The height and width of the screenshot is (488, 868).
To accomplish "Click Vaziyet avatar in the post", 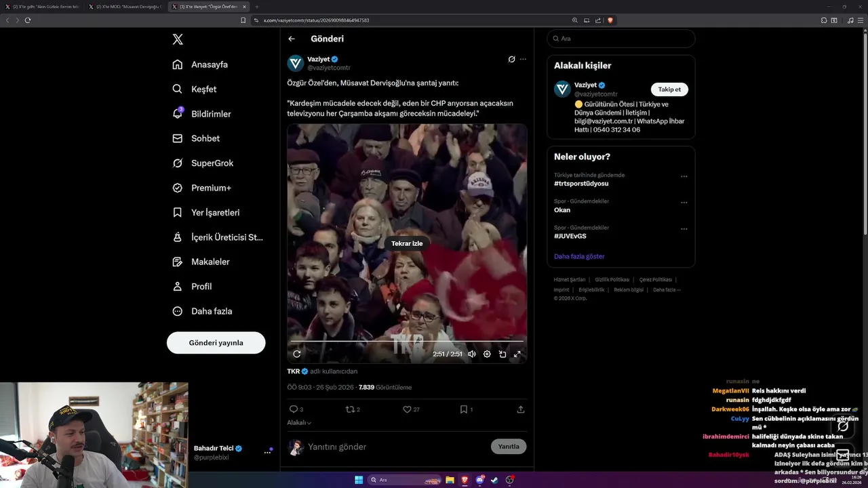I will tap(296, 64).
